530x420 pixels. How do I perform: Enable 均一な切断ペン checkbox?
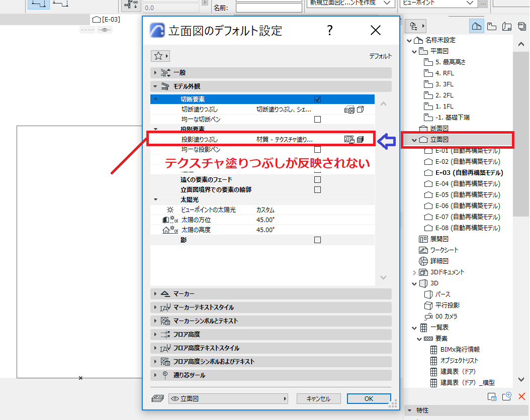click(317, 119)
